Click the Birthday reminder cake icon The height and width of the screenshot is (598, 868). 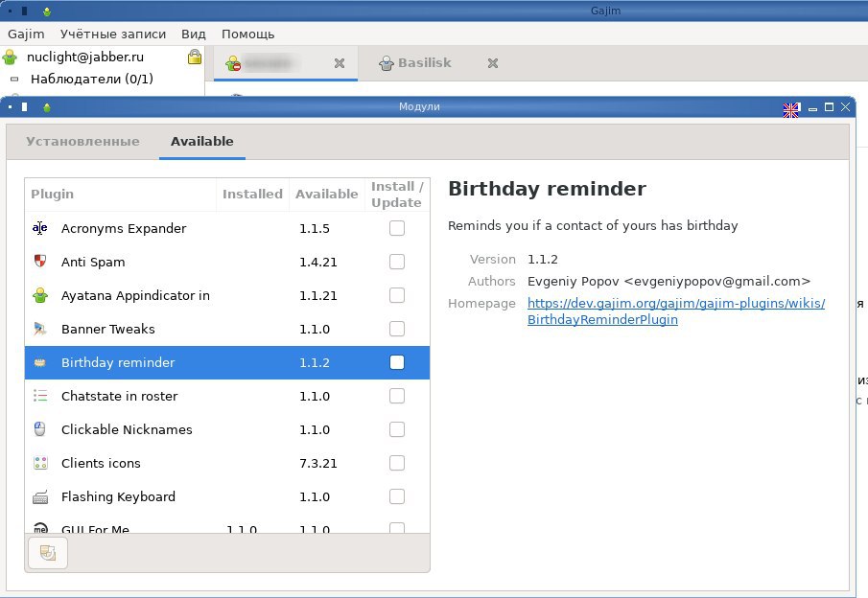click(40, 362)
